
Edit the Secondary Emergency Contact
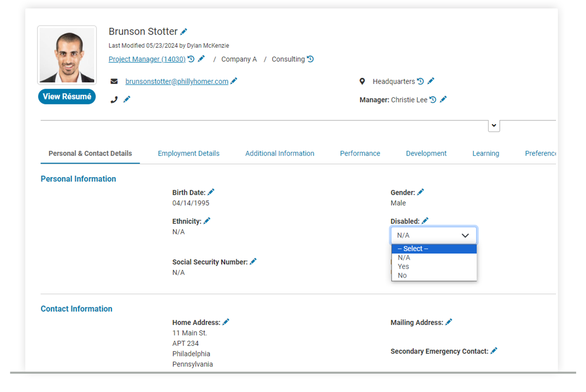494,351
